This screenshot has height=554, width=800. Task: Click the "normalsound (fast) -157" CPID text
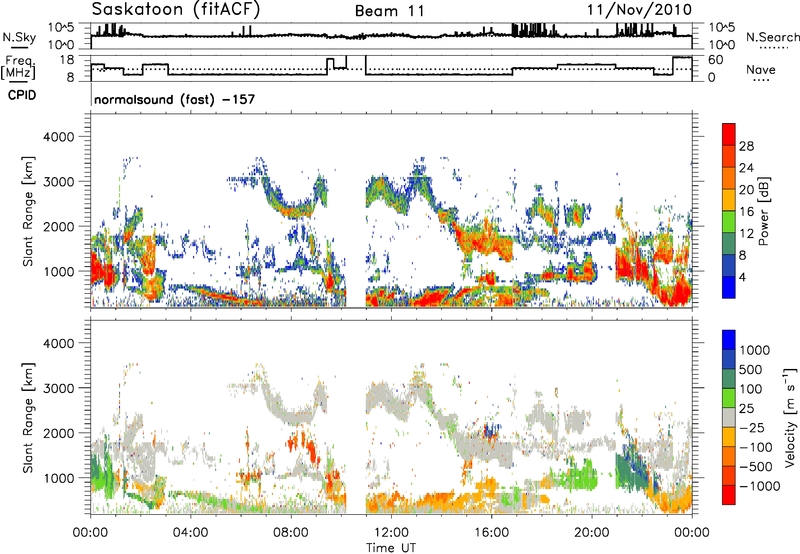(x=174, y=99)
